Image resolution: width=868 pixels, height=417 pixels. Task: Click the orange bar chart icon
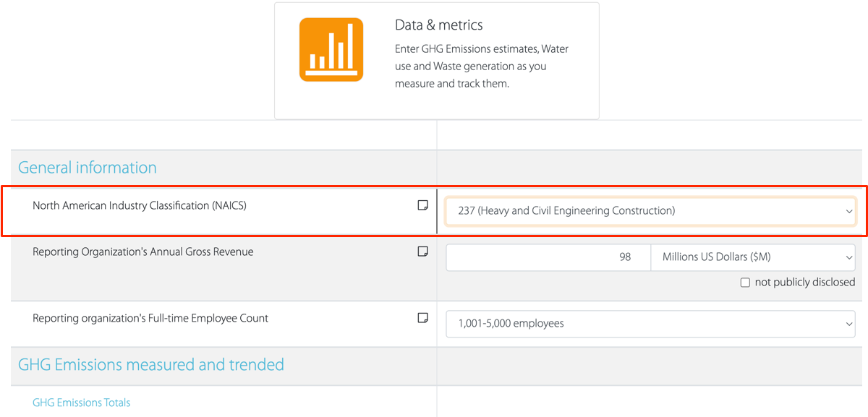pos(331,50)
